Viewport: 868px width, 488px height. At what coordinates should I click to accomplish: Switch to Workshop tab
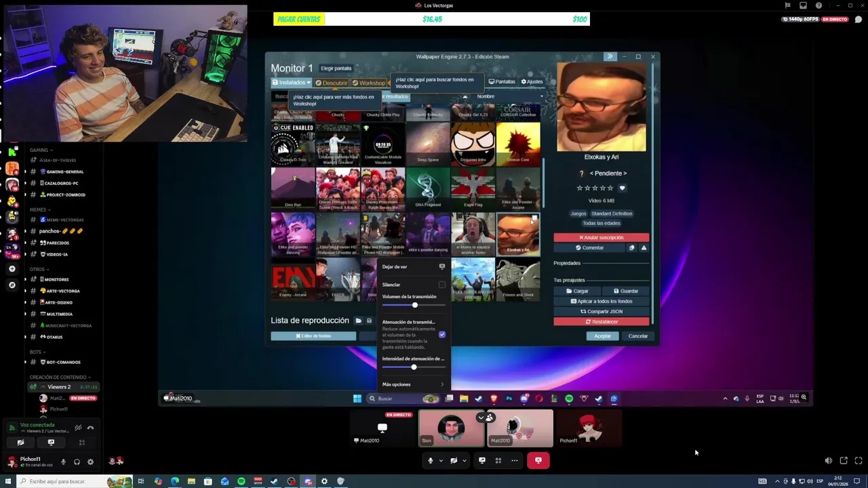(x=368, y=83)
